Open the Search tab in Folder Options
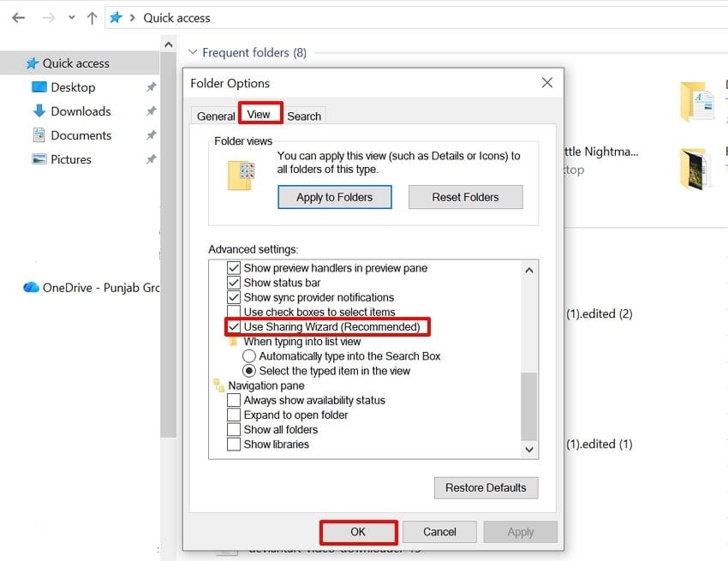This screenshot has height=561, width=728. point(304,115)
